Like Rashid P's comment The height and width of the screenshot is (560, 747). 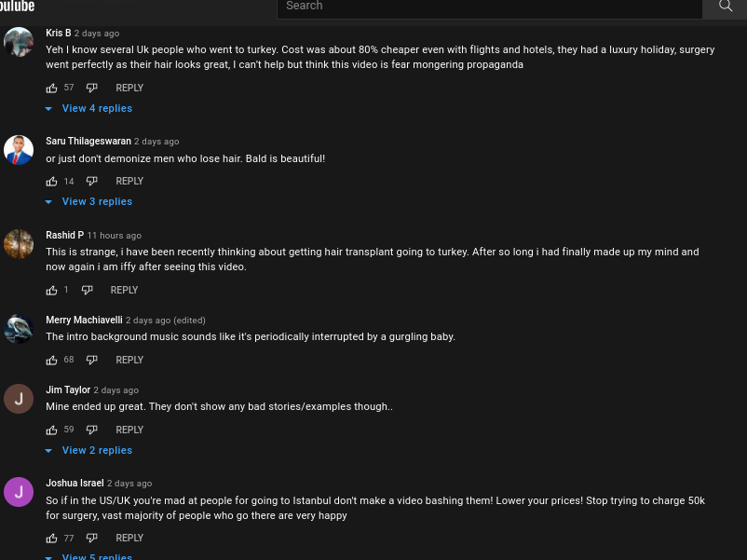[x=51, y=290]
